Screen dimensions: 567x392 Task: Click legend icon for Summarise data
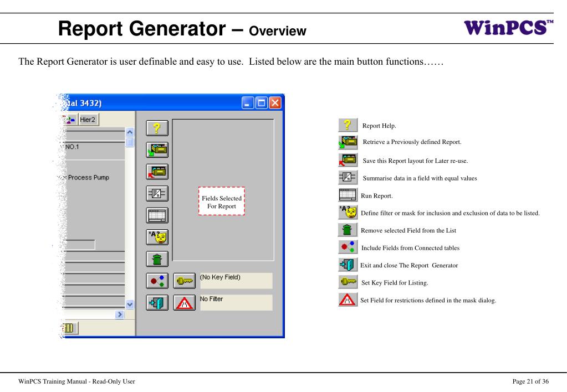(x=348, y=177)
